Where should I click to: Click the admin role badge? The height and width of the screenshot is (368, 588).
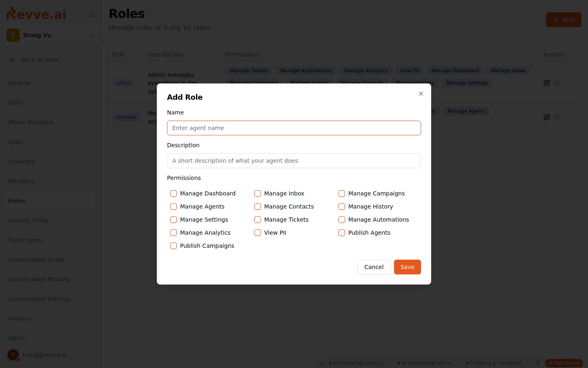pyautogui.click(x=124, y=83)
